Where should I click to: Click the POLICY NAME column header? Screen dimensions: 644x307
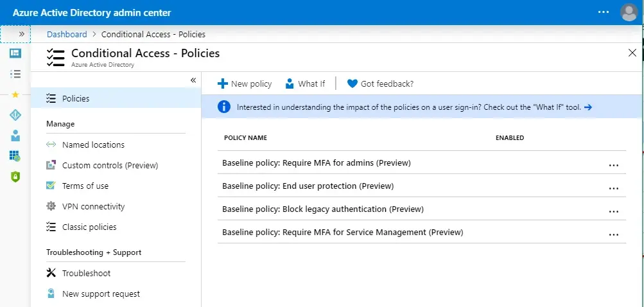point(246,137)
